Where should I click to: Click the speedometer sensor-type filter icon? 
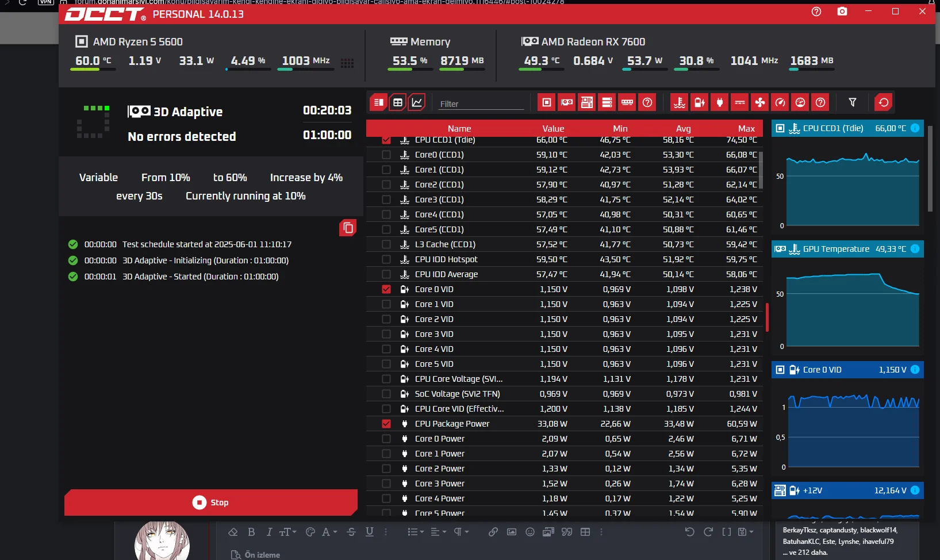(780, 102)
